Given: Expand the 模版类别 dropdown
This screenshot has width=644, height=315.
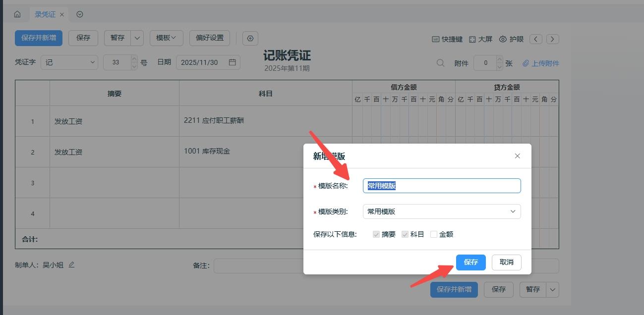Looking at the screenshot, I should [442, 211].
